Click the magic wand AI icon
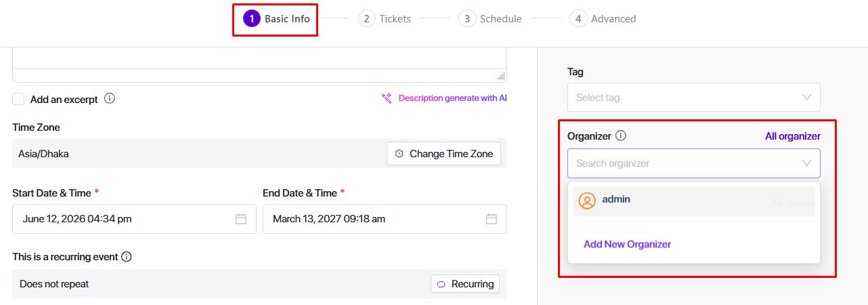868x305 pixels. [387, 98]
